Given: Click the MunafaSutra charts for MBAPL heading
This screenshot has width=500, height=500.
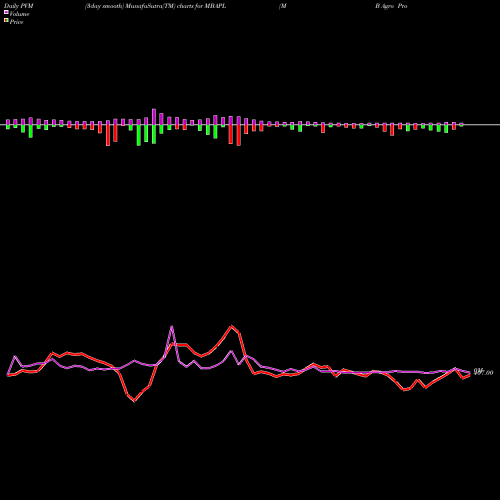Looking at the screenshot, I should 156,6.
